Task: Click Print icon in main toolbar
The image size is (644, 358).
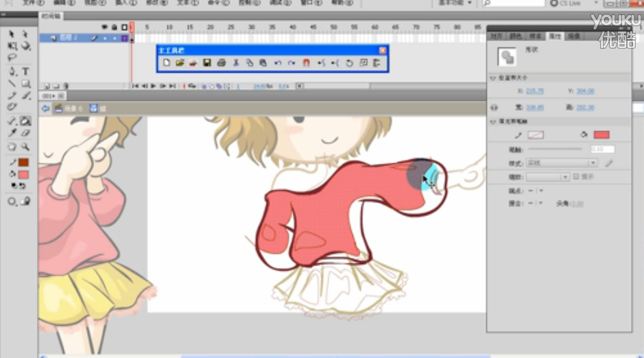Action: pyautogui.click(x=222, y=63)
